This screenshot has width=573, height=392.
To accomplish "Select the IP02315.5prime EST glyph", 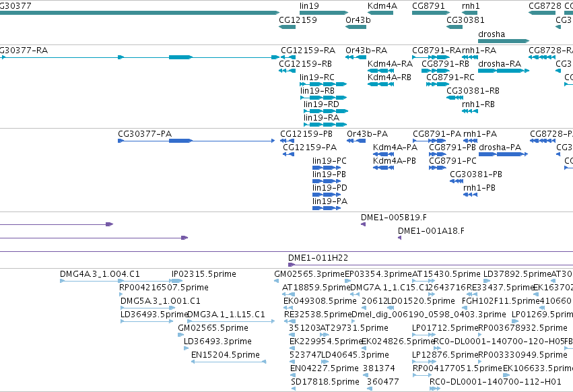I will pyautogui.click(x=177, y=281).
